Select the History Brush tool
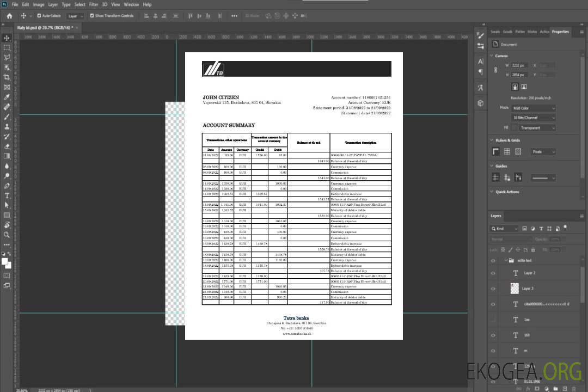This screenshot has height=392, width=588. pos(7,137)
